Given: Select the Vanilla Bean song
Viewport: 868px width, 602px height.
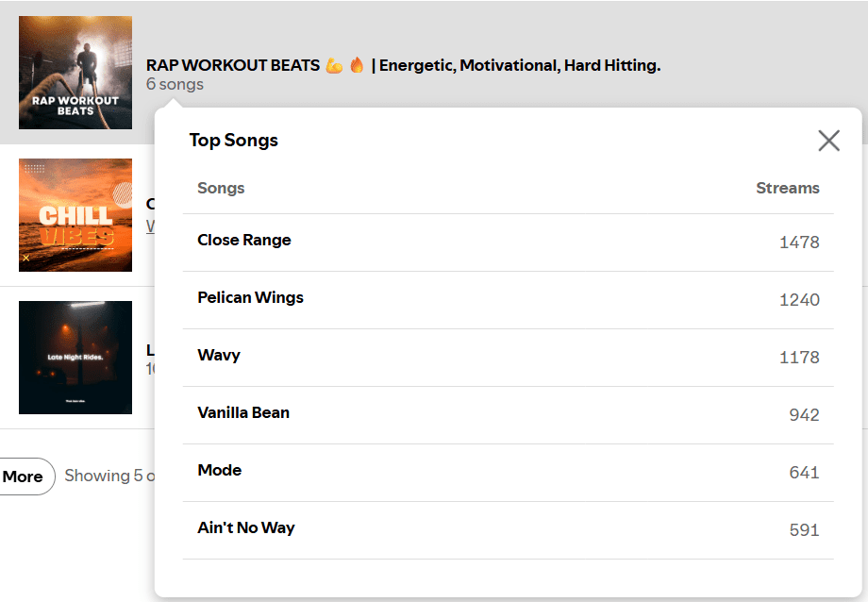Looking at the screenshot, I should pos(243,412).
